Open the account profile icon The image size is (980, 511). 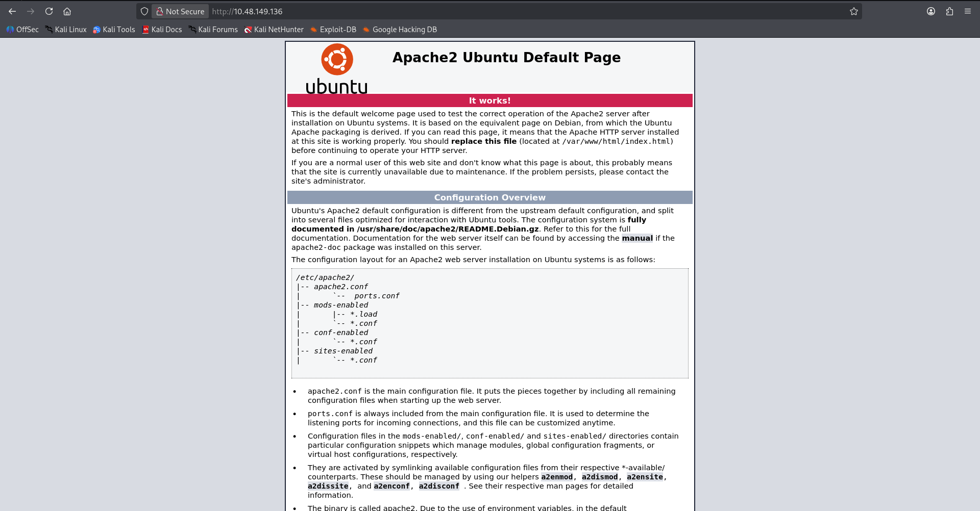point(931,11)
